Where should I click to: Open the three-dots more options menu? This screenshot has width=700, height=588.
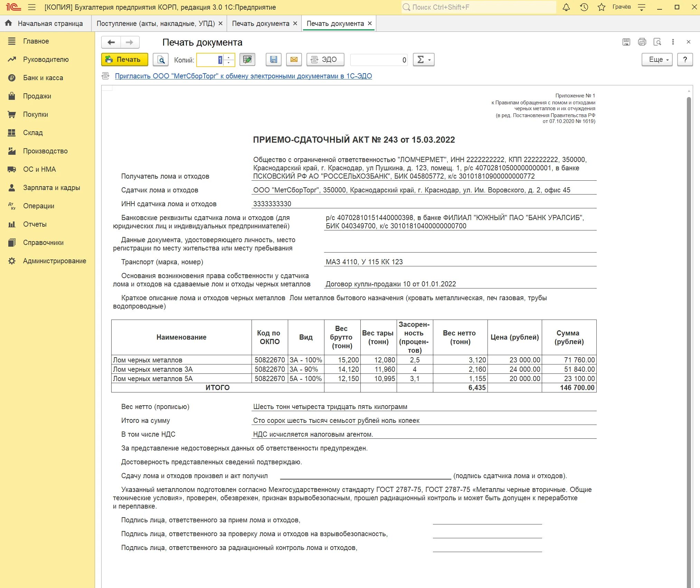pyautogui.click(x=673, y=42)
